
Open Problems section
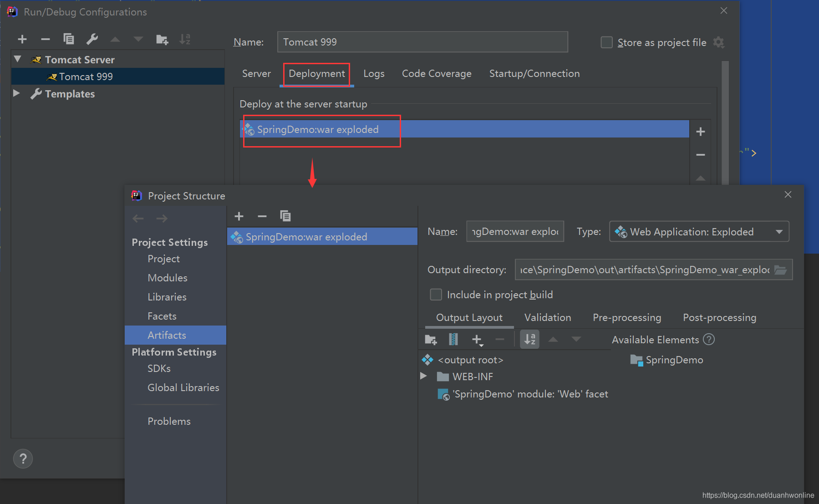click(169, 421)
